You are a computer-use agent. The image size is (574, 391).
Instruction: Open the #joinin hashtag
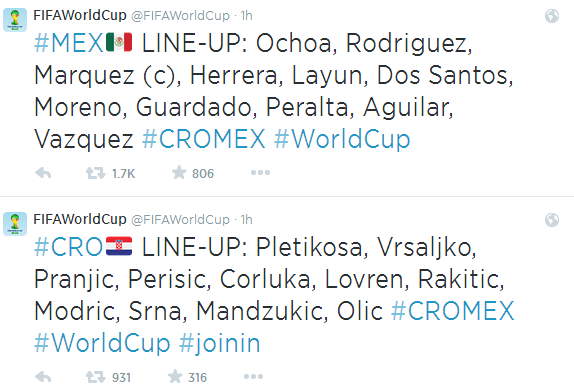click(220, 344)
